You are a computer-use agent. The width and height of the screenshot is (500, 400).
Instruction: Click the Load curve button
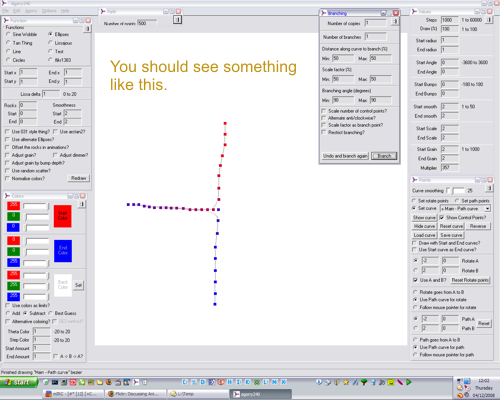(424, 235)
